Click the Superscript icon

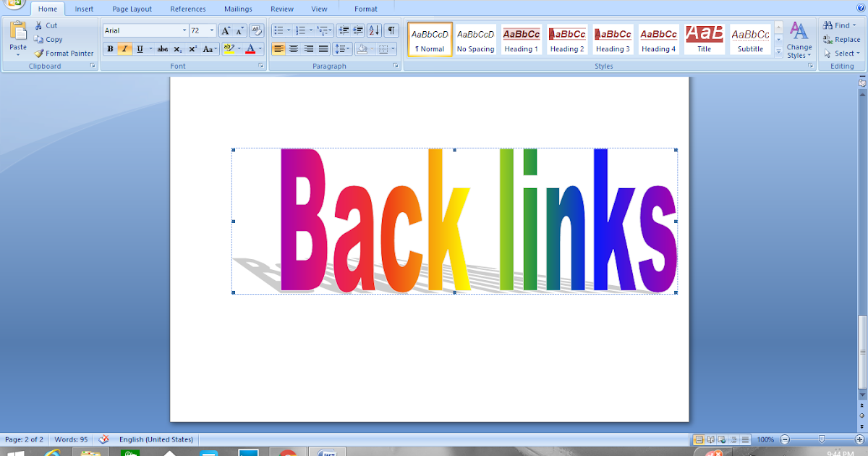pos(192,49)
